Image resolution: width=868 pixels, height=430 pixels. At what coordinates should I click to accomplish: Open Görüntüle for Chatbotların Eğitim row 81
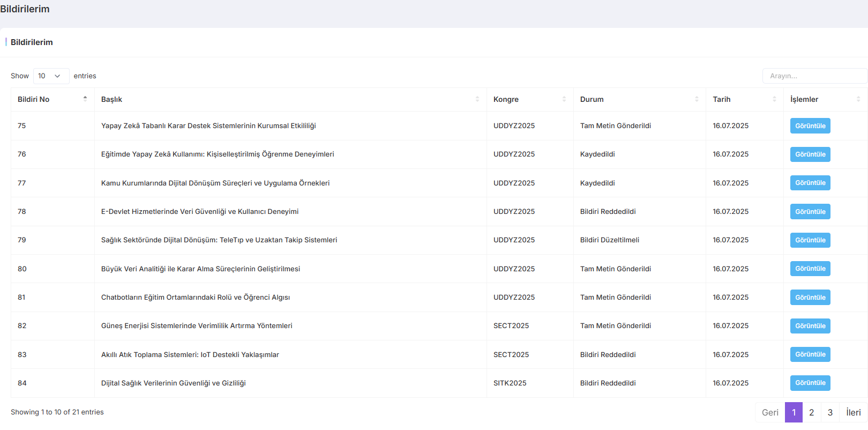click(x=810, y=298)
